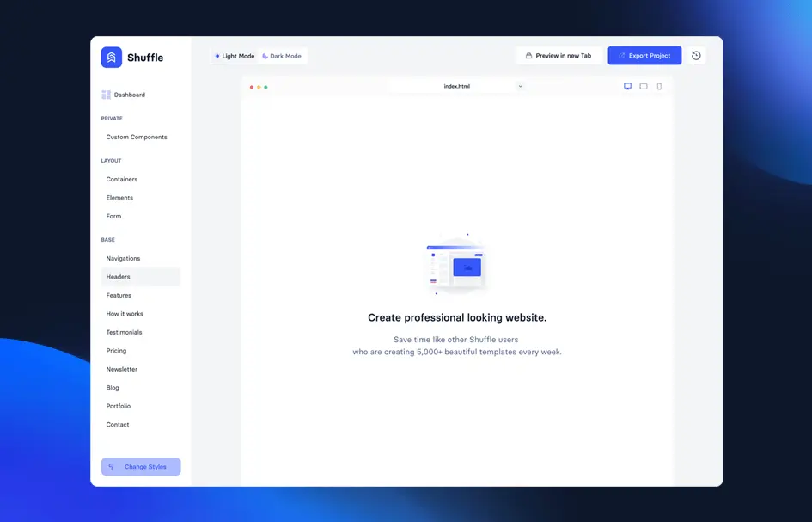Image resolution: width=812 pixels, height=522 pixels.
Task: Select Headers in the sidebar
Action: click(x=119, y=277)
